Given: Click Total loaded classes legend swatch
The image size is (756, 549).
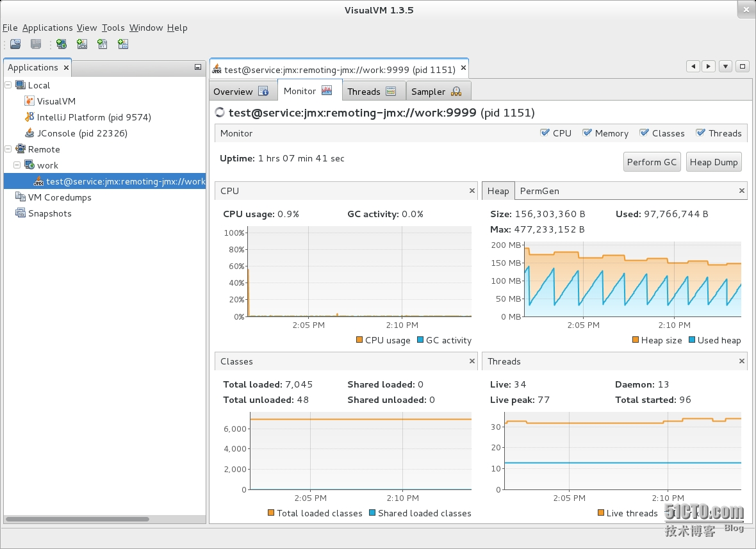Looking at the screenshot, I should (x=271, y=513).
